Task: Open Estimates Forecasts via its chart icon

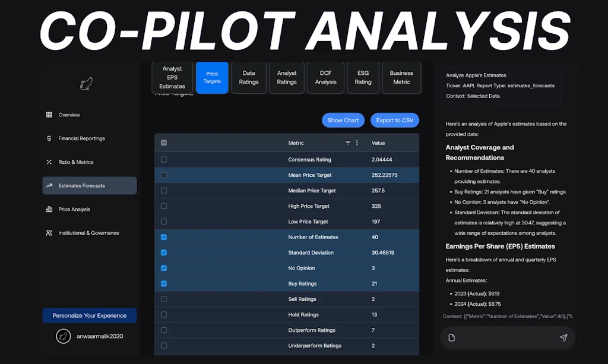Action: tap(50, 185)
